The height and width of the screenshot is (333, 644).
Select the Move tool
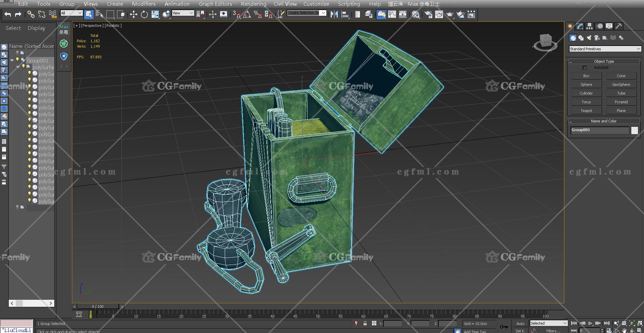click(133, 14)
